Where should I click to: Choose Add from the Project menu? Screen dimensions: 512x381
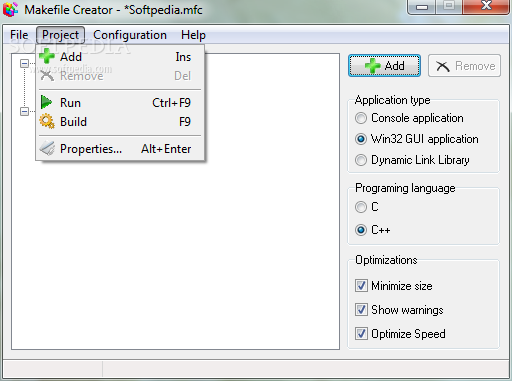(x=120, y=57)
